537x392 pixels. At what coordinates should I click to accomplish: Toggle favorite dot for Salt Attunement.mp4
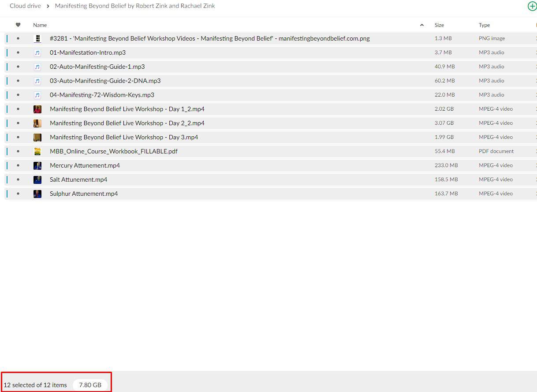[18, 179]
